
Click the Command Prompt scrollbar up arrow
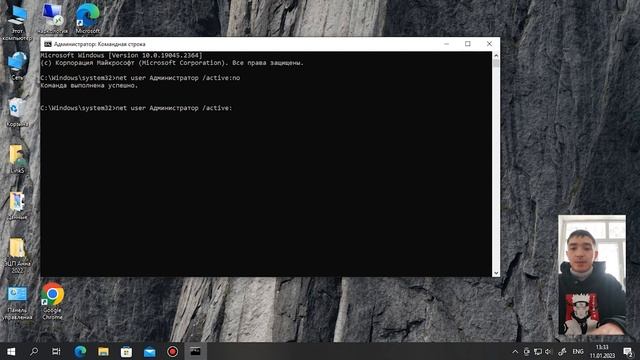(x=496, y=55)
